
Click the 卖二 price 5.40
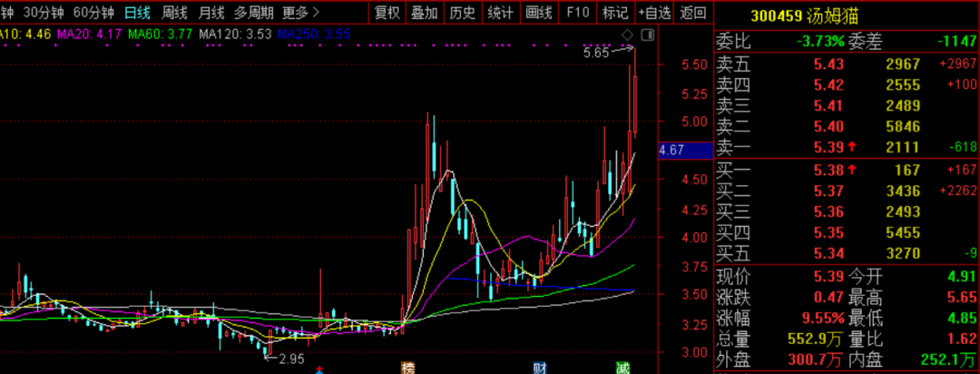click(x=828, y=127)
